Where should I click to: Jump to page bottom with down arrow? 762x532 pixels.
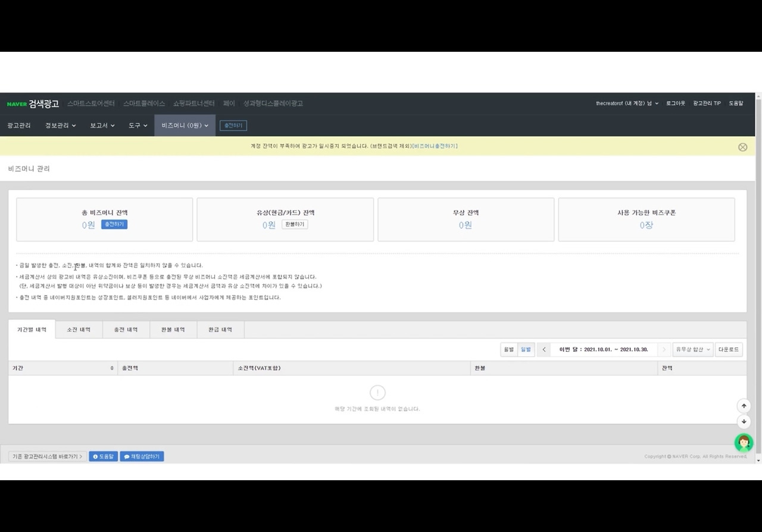pyautogui.click(x=744, y=422)
